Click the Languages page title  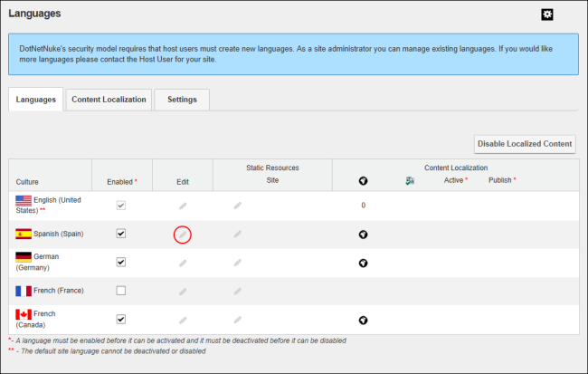(34, 14)
